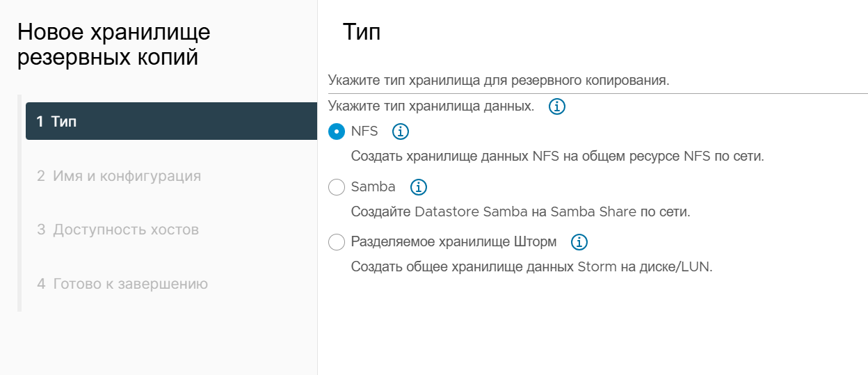Screen dimensions: 868x375
Task: Click the wizard title Новое хранилище резервных копий
Action: pyautogui.click(x=114, y=45)
